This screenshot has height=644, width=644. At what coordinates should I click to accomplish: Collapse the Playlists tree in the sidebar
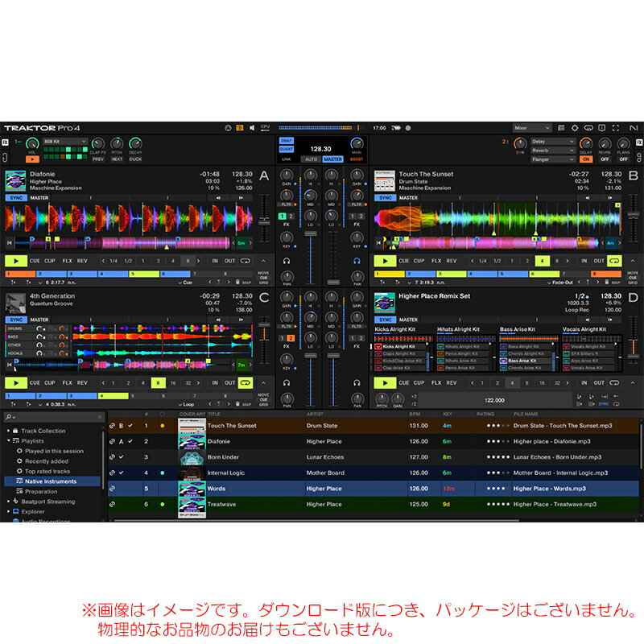coord(8,440)
